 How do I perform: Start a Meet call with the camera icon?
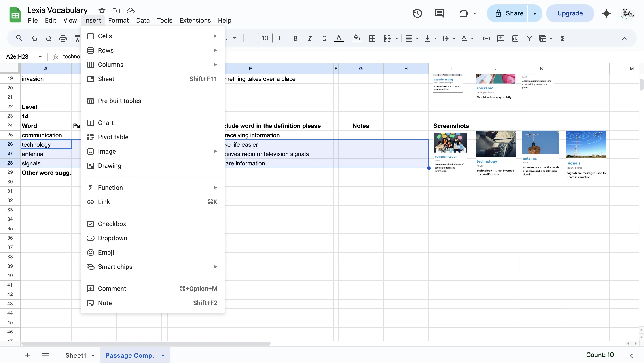pyautogui.click(x=464, y=13)
